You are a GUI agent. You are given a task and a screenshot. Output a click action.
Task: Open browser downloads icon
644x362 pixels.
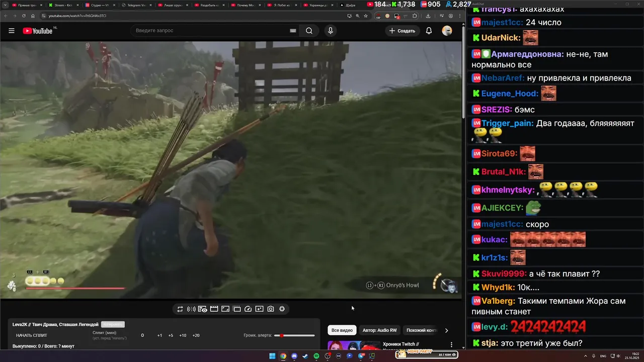coord(428,16)
